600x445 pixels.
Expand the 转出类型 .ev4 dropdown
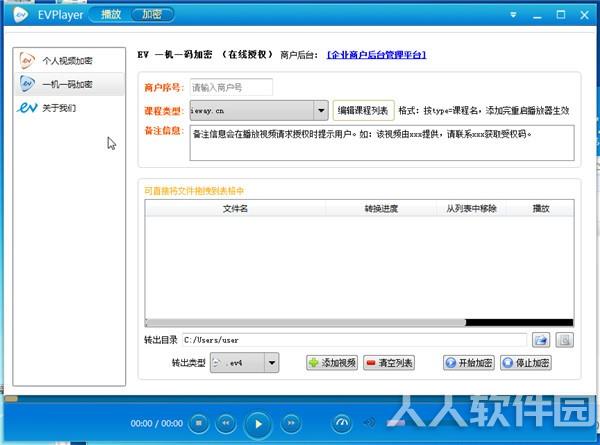click(271, 362)
